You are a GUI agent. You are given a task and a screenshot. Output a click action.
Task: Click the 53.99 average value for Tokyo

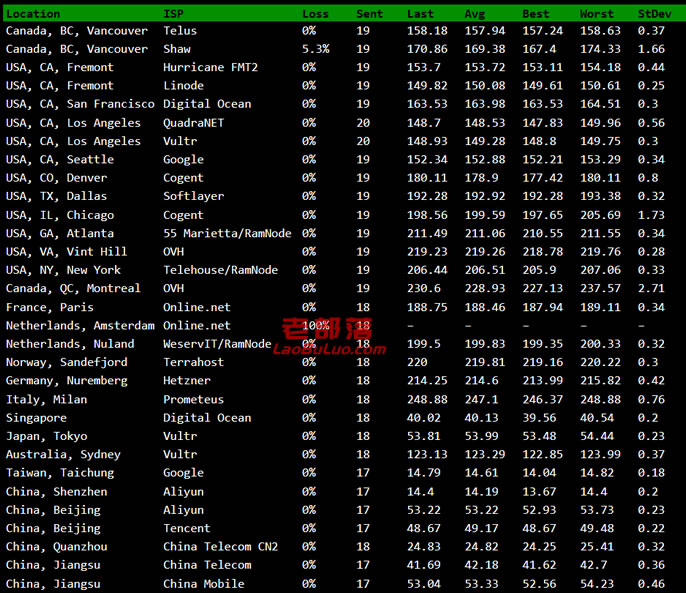tap(481, 437)
